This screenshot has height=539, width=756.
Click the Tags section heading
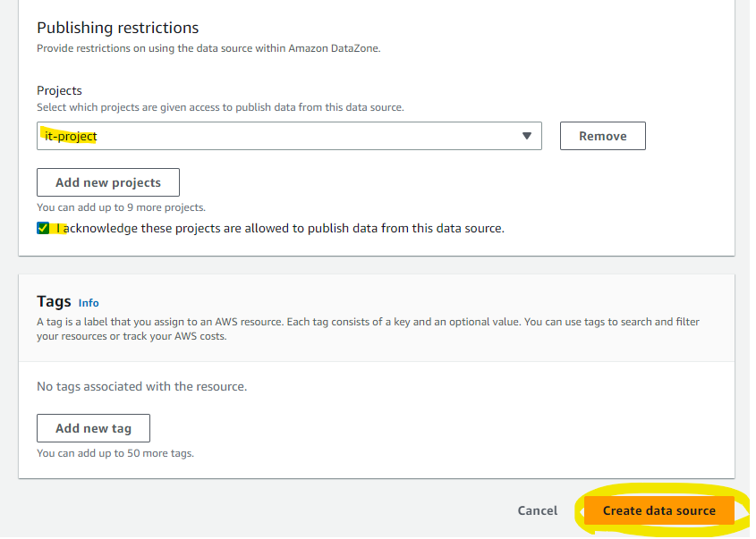54,302
